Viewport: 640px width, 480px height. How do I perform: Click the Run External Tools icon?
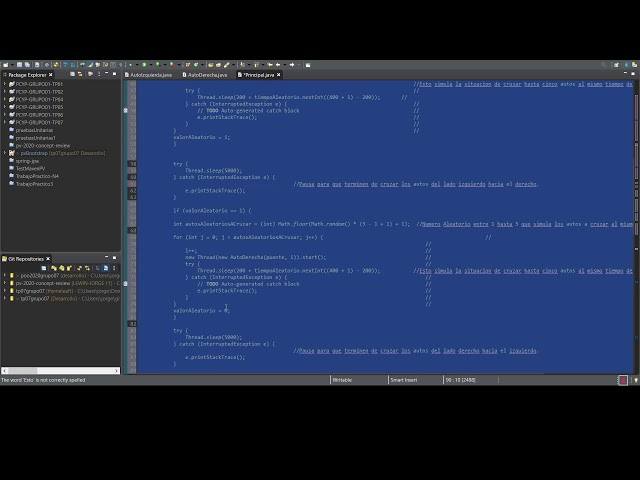click(x=172, y=65)
